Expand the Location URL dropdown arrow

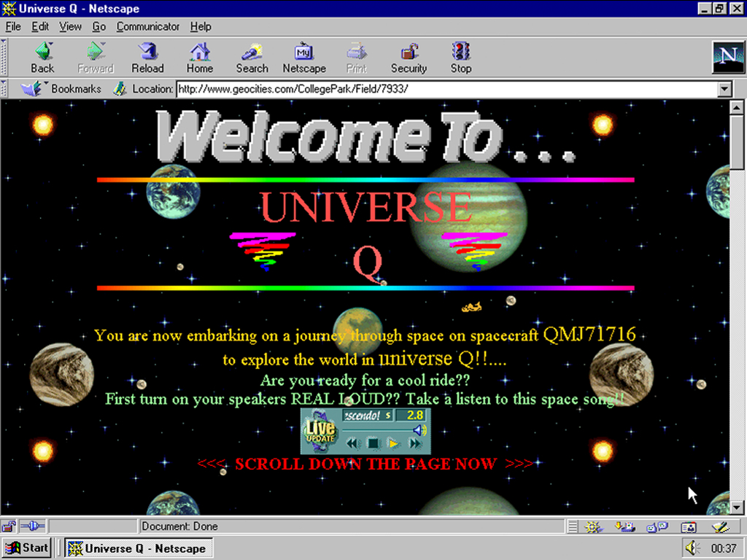point(724,89)
